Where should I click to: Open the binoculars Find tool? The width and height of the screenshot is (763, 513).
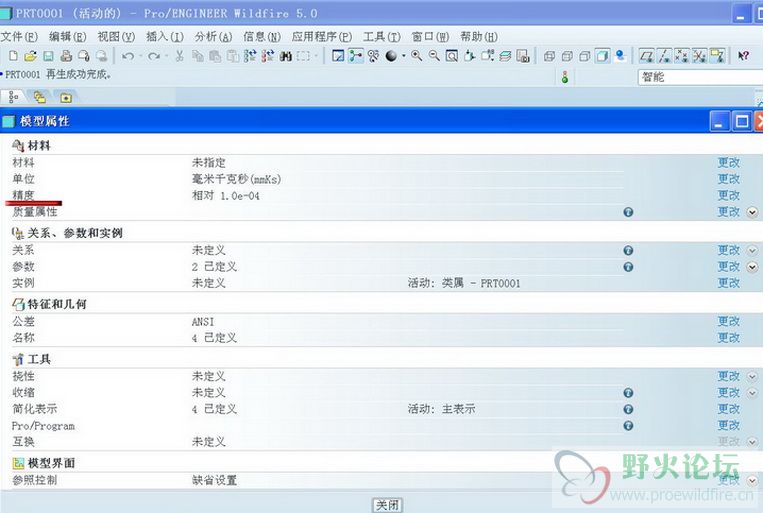286,56
